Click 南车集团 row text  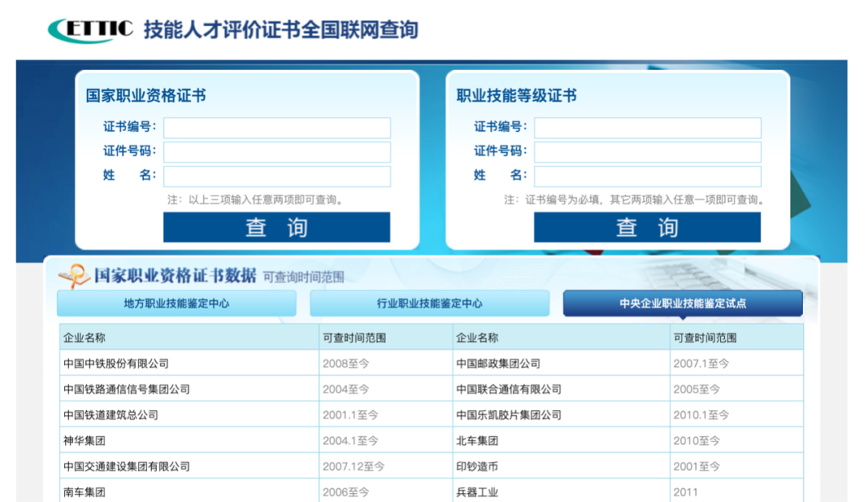[84, 492]
